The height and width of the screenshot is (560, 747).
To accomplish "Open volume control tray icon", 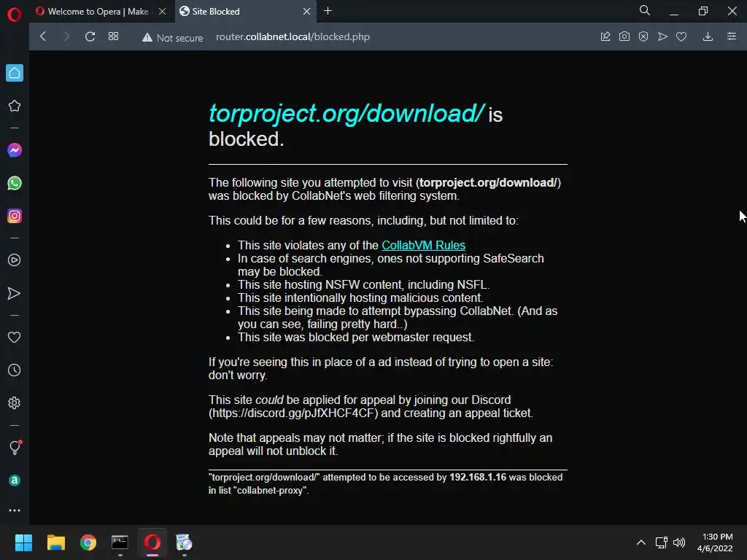I will click(679, 542).
